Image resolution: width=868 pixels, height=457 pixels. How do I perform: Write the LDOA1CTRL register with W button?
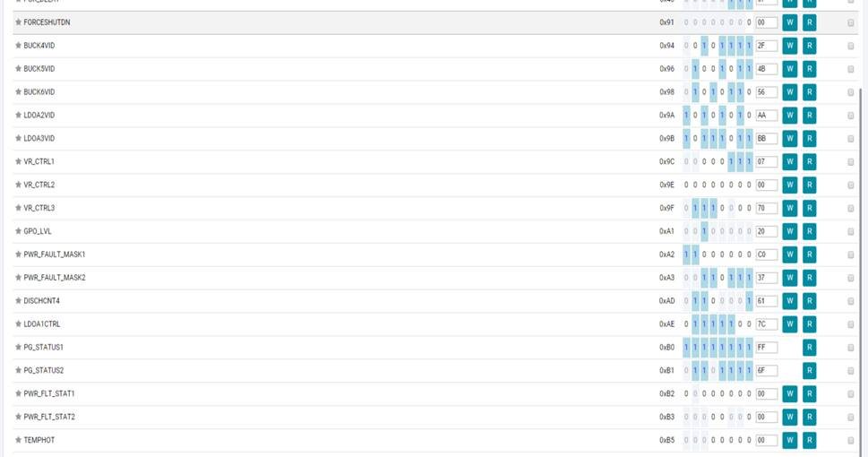pos(789,323)
